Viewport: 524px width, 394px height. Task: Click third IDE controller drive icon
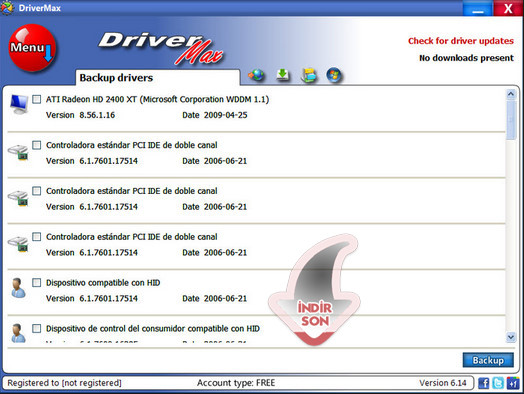[18, 244]
